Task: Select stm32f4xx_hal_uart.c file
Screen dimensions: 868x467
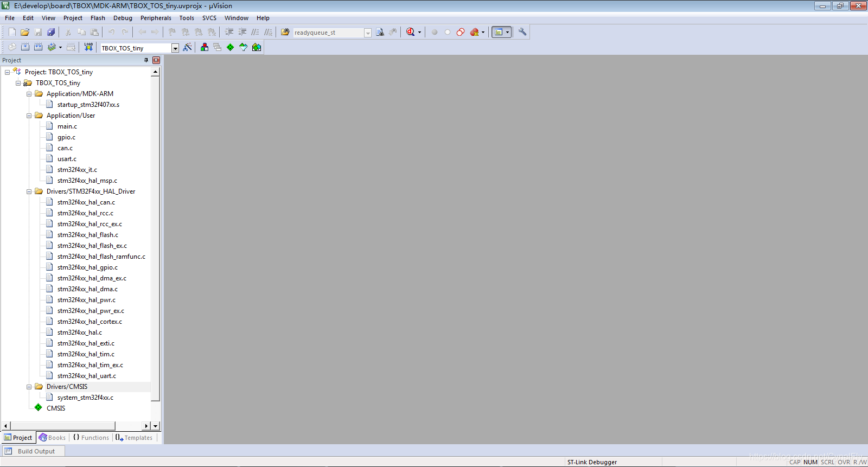Action: [87, 376]
